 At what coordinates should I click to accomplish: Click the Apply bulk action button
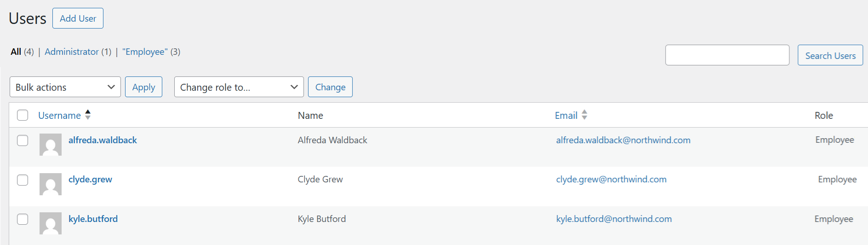pyautogui.click(x=143, y=87)
